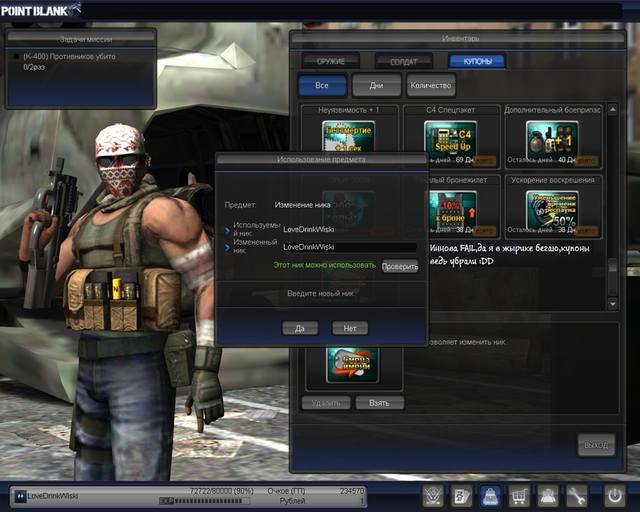Screen dimensions: 640x512
Task: Open the inventory backpack icon
Action: 490,496
